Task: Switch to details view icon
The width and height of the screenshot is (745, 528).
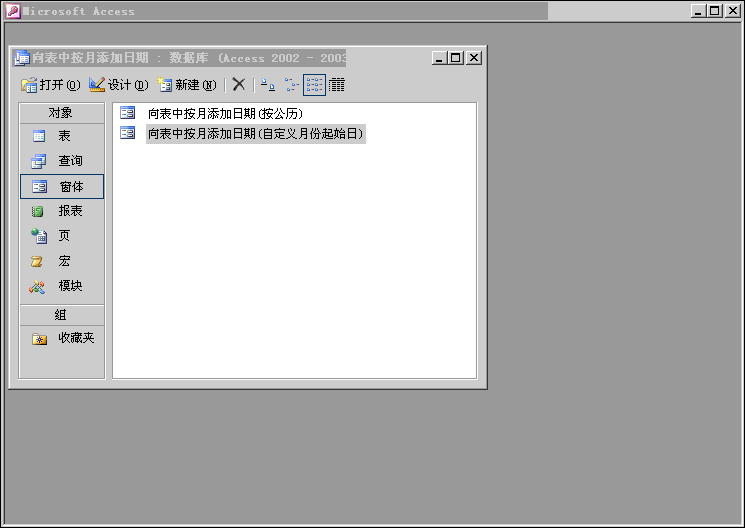Action: tap(336, 85)
